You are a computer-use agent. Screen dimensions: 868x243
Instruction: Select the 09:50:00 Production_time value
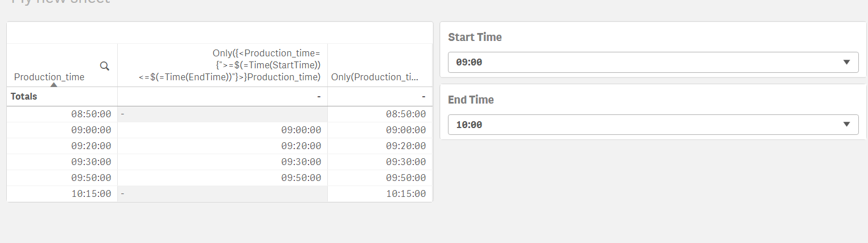point(91,178)
